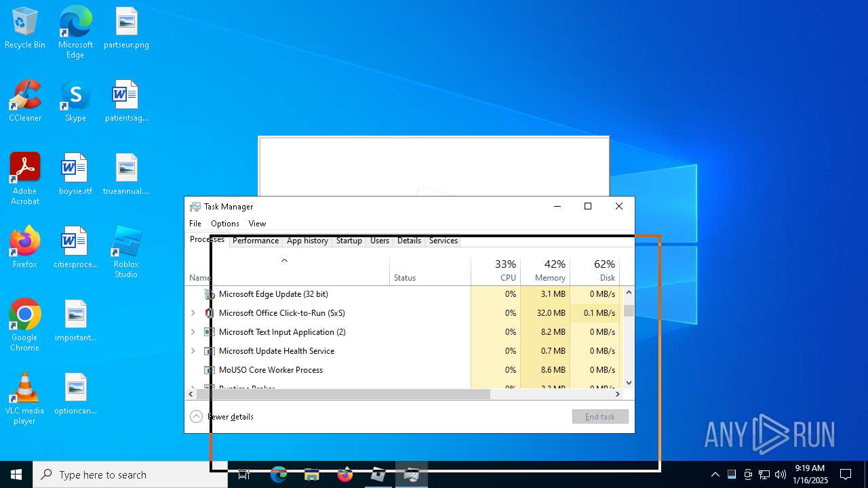Select the MoUSO Core Worker Process row
The height and width of the screenshot is (488, 868).
403,370
